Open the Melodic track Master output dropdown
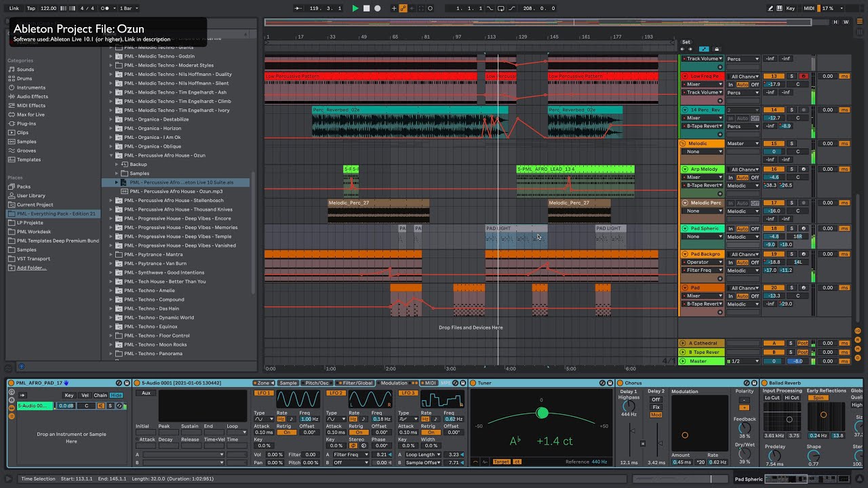 tap(743, 144)
